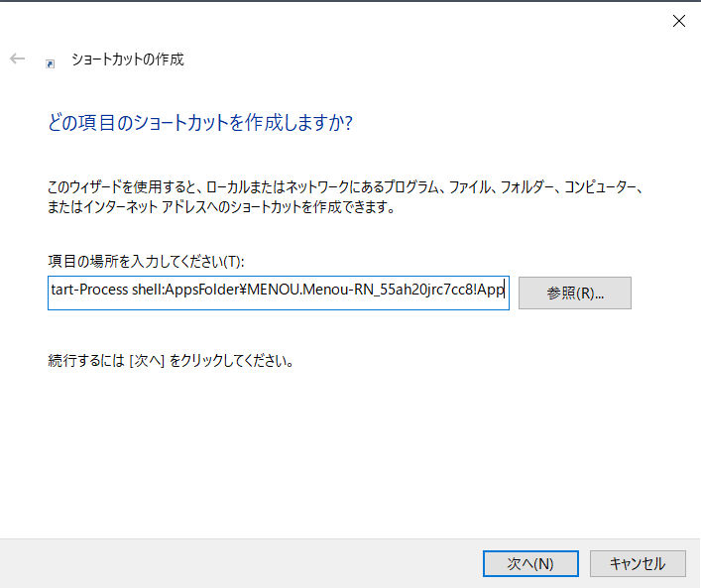Viewport: 701px width, 588px height.
Task: Click the item location text field
Action: pos(279,293)
